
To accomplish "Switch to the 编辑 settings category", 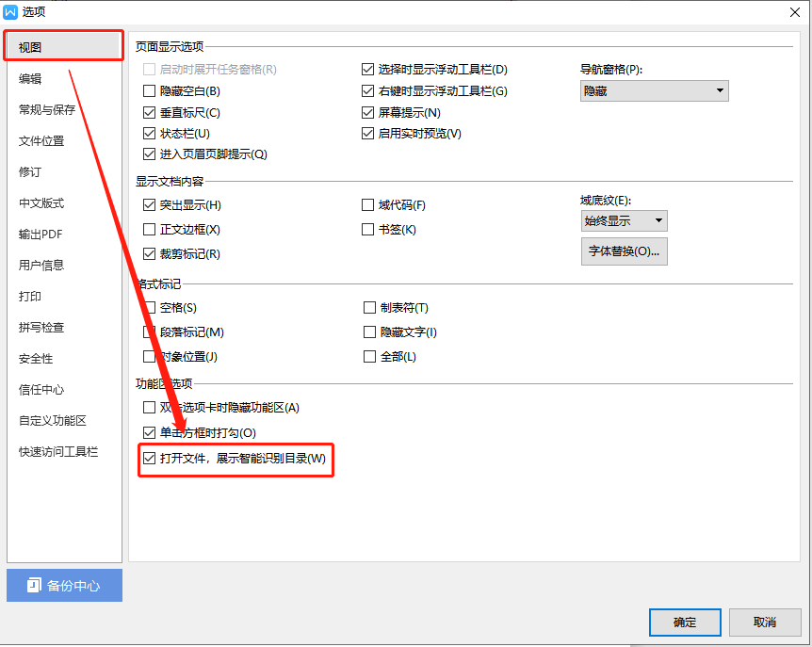I will coord(30,79).
